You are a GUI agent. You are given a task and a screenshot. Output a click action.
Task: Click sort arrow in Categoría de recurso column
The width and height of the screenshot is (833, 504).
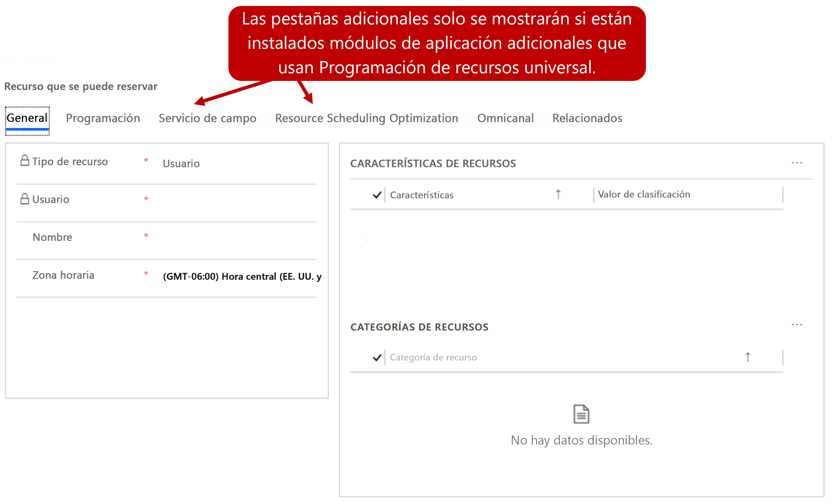(x=748, y=357)
